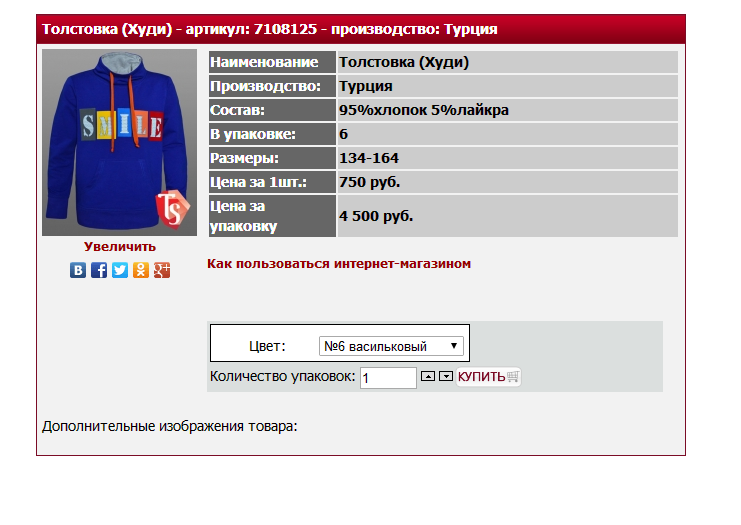The image size is (741, 525).
Task: Click the Цвет: label
Action: [x=267, y=346]
